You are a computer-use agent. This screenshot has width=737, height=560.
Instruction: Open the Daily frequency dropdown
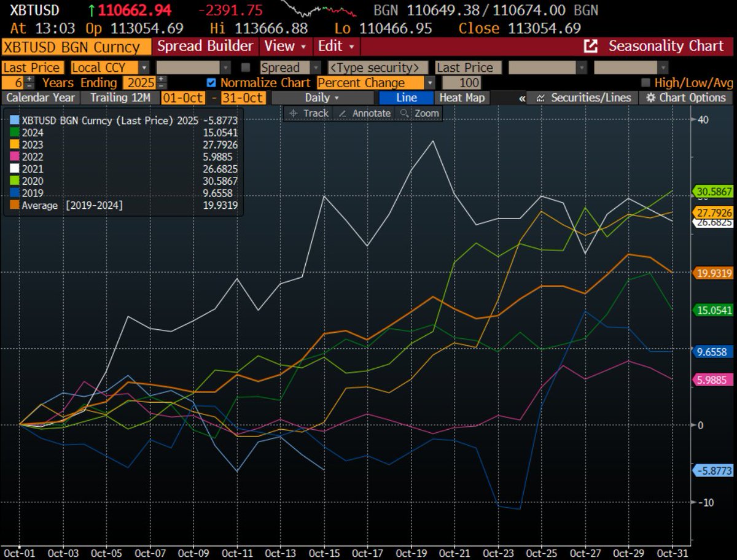click(x=322, y=98)
